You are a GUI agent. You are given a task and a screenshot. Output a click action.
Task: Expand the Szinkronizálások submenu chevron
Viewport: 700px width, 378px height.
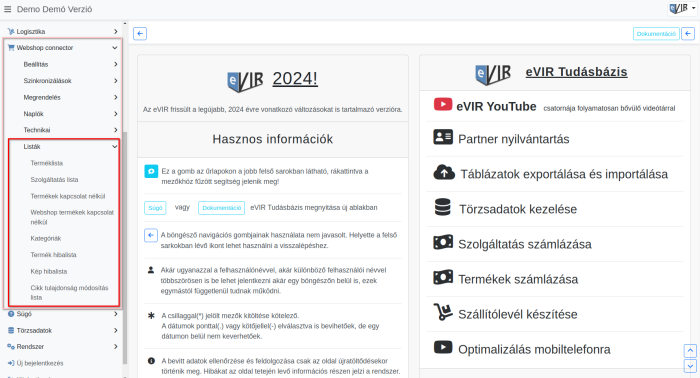115,81
